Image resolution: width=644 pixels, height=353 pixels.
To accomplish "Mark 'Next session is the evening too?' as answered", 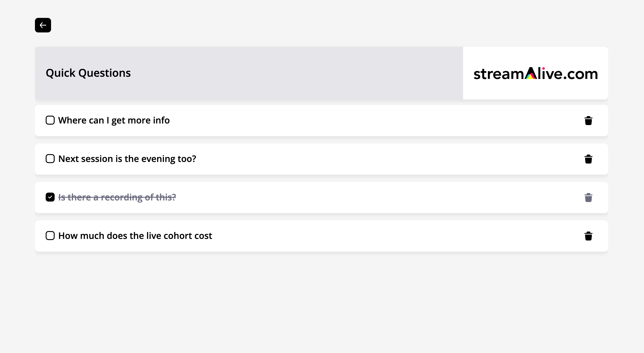I will pyautogui.click(x=50, y=159).
